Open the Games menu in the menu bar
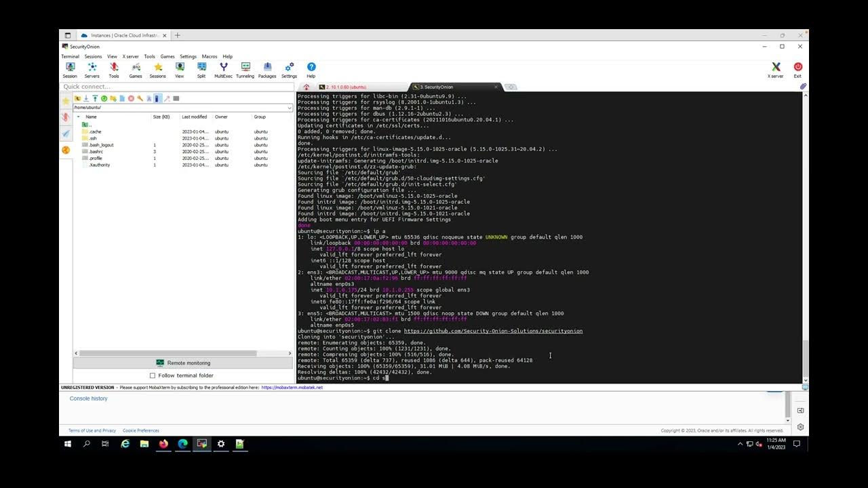 [x=167, y=56]
